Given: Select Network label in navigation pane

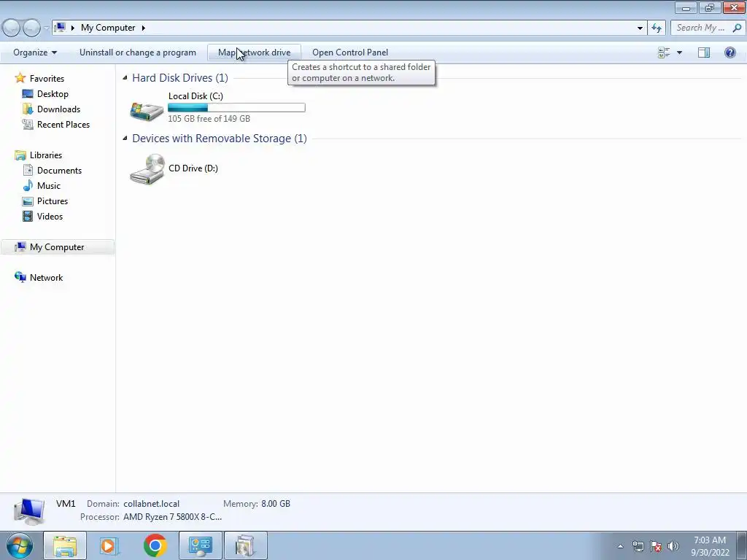Looking at the screenshot, I should (x=46, y=277).
